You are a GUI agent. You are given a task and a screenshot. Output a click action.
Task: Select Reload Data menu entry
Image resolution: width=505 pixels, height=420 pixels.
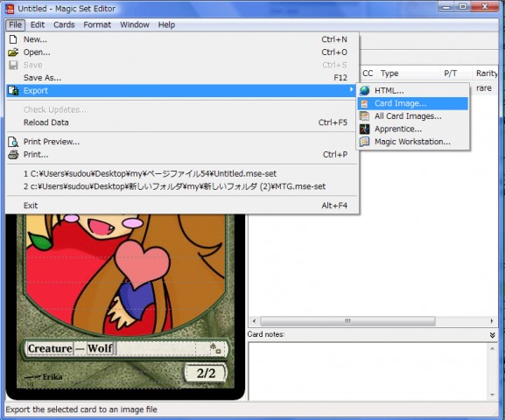182,122
